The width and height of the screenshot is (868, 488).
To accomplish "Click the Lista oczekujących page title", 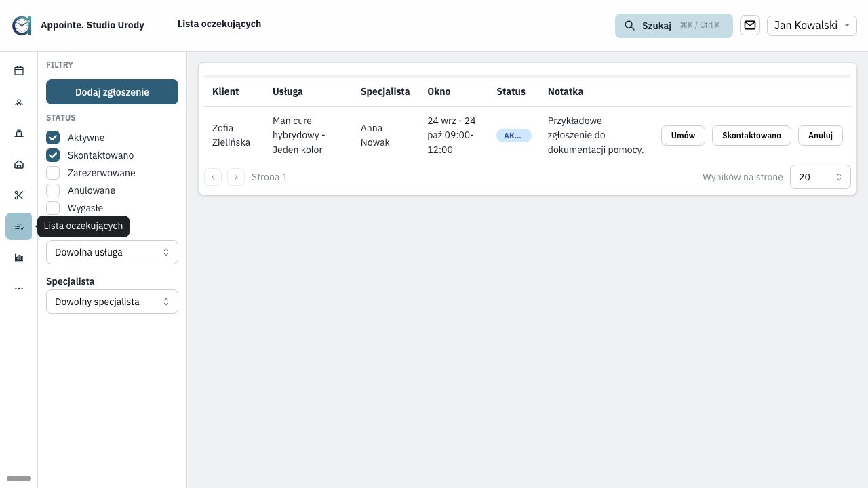I will click(219, 24).
